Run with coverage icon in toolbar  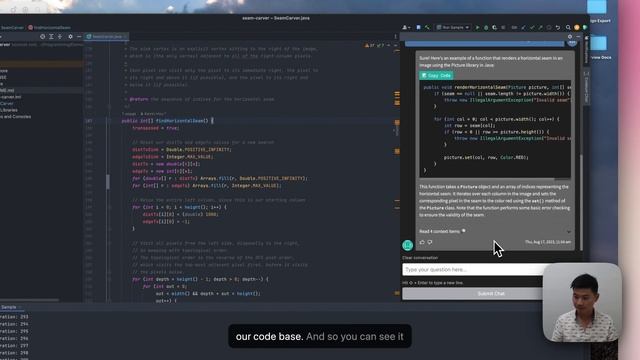[494, 27]
